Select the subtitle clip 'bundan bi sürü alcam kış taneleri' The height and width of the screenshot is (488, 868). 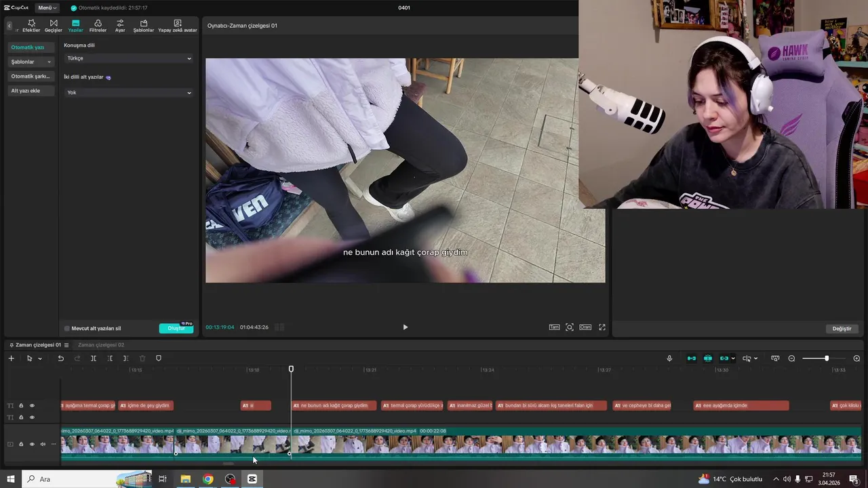click(x=551, y=406)
